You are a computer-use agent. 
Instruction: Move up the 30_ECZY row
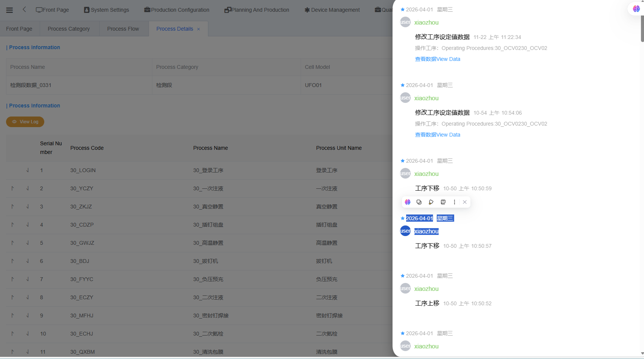pyautogui.click(x=12, y=297)
